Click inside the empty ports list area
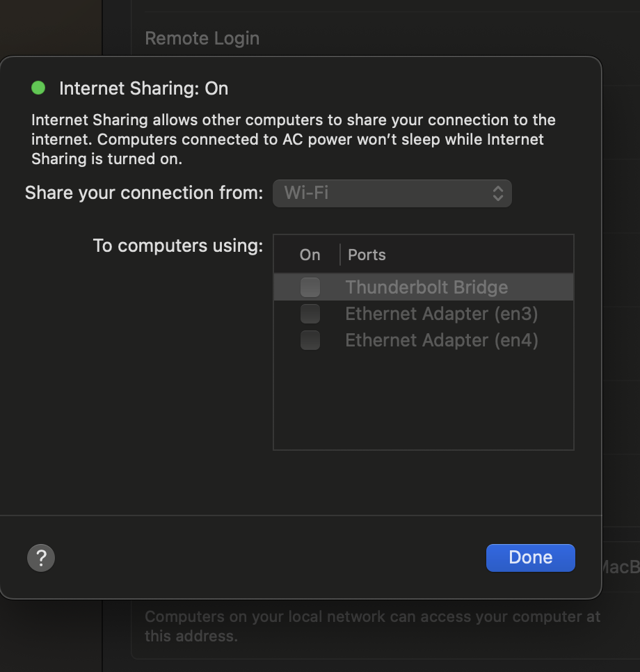 click(x=424, y=403)
